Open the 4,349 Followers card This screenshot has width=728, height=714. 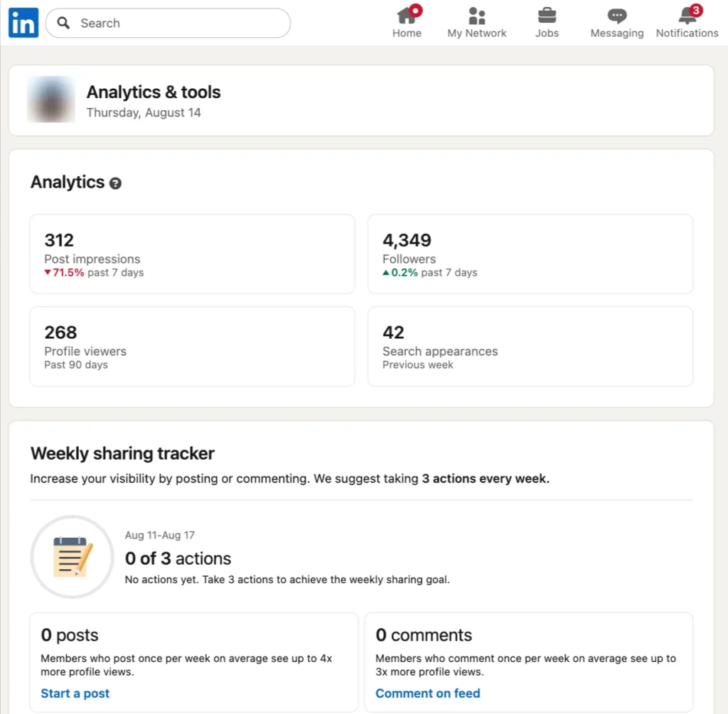(530, 254)
